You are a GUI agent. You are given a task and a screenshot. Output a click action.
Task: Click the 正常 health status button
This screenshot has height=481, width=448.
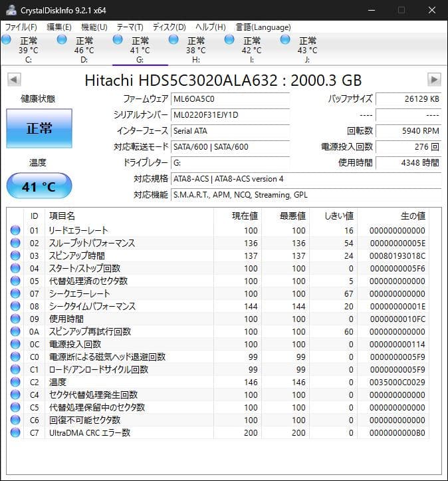pyautogui.click(x=39, y=128)
